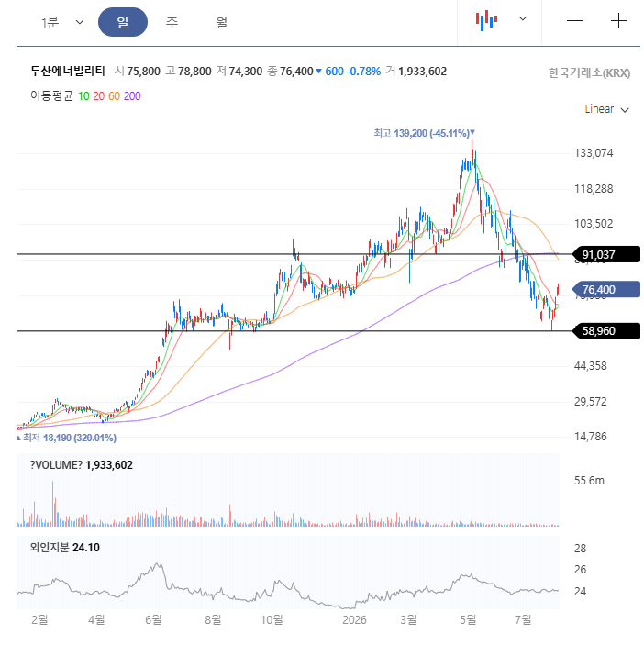Click the 29,572 price axis label
This screenshot has width=644, height=645.
(590, 402)
